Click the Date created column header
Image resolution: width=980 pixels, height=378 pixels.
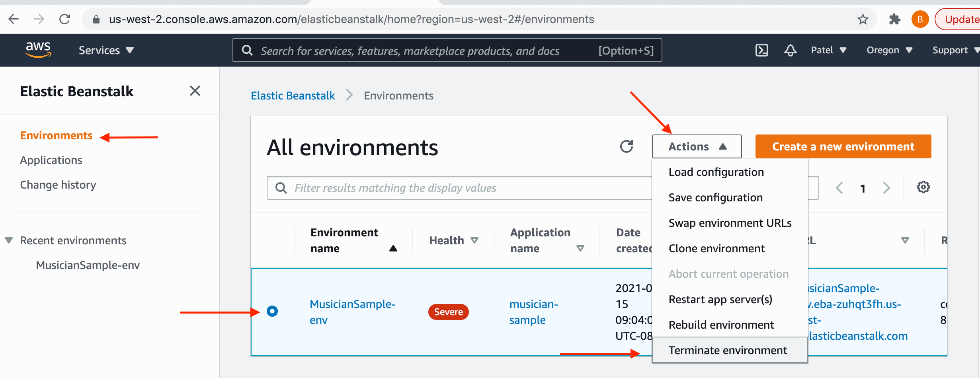pyautogui.click(x=634, y=240)
